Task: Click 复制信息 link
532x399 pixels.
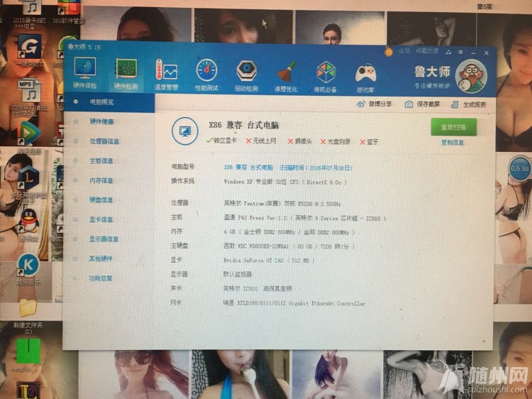Action: pyautogui.click(x=453, y=143)
